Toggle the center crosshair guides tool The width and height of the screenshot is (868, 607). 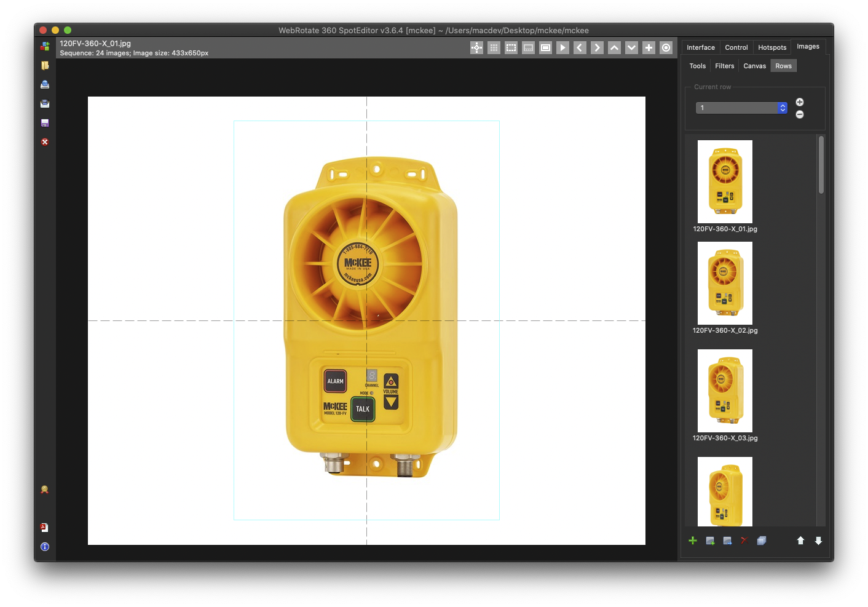click(476, 47)
